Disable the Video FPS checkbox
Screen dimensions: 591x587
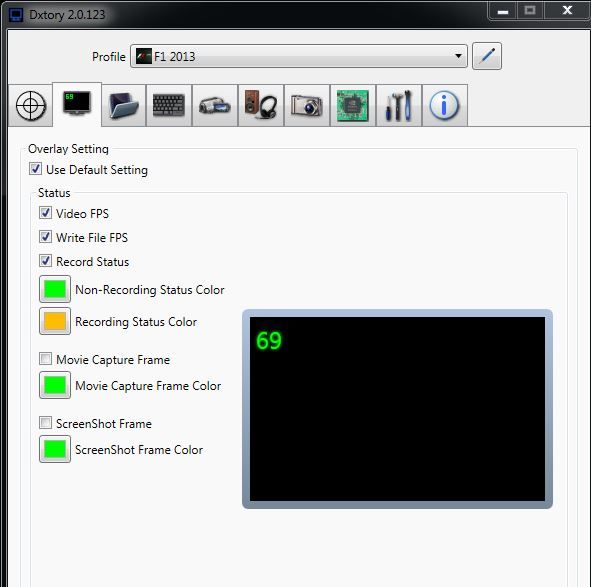(45, 213)
